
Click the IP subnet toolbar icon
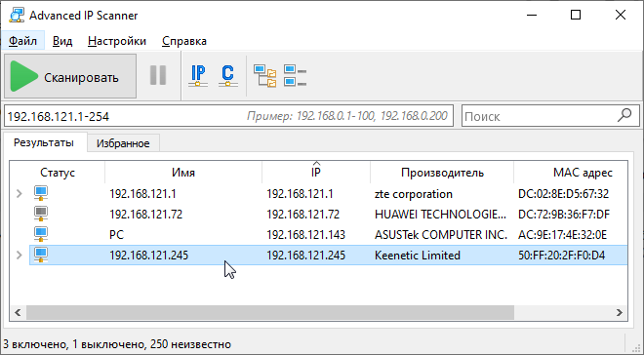coord(198,76)
